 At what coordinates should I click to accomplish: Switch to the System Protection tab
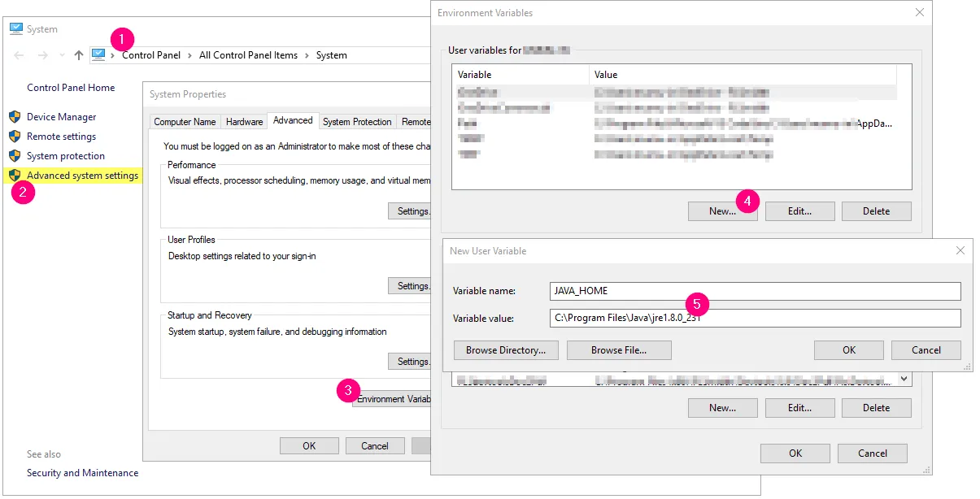pos(357,122)
